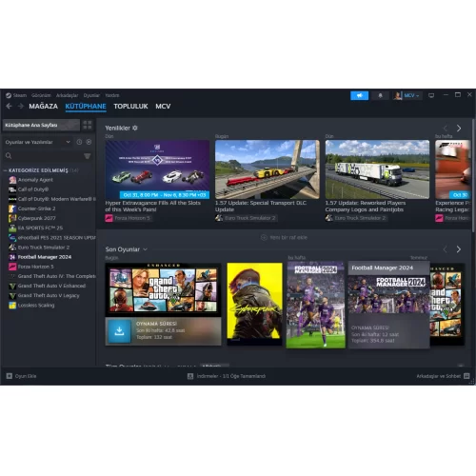The width and height of the screenshot is (476, 476).
Task: Click the main content vertical scrollbar
Action: [473, 175]
